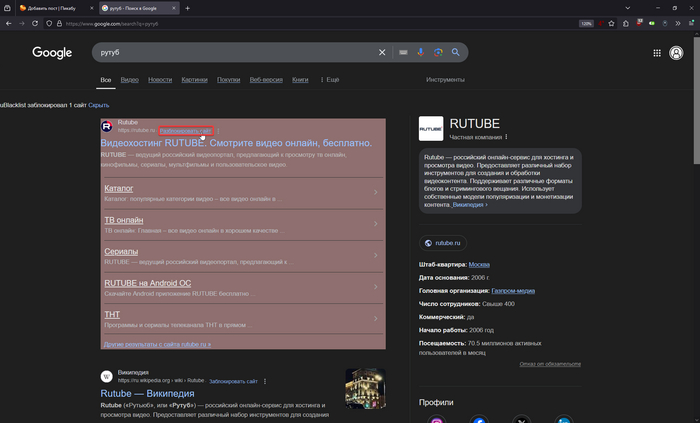
Task: Switch to 'Новости' results tab
Action: click(160, 80)
